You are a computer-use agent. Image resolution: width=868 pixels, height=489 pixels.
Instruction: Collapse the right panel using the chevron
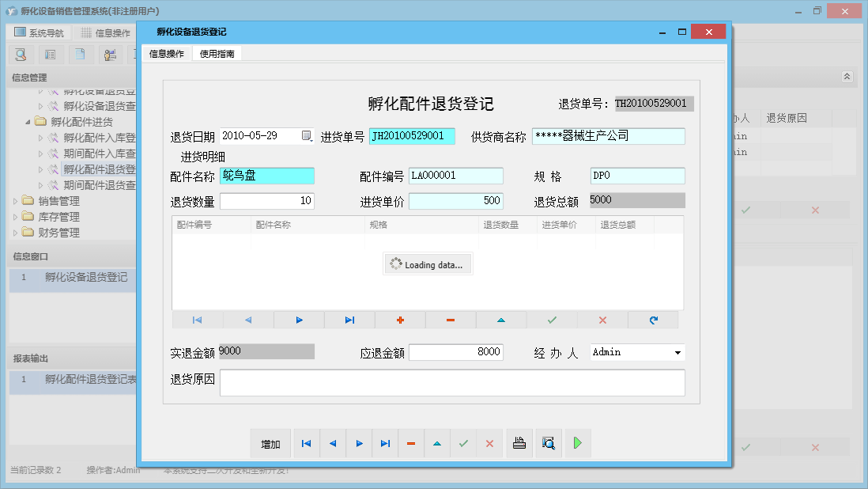(x=846, y=77)
